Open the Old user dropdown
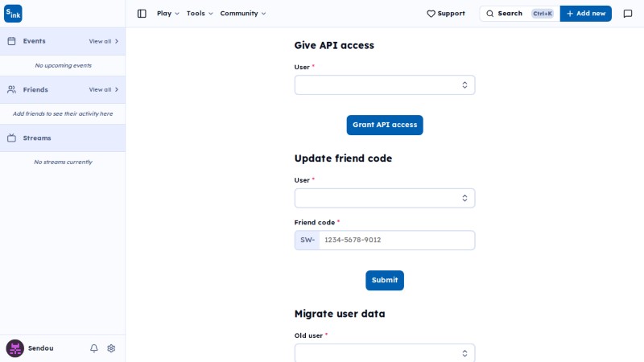 pos(385,353)
